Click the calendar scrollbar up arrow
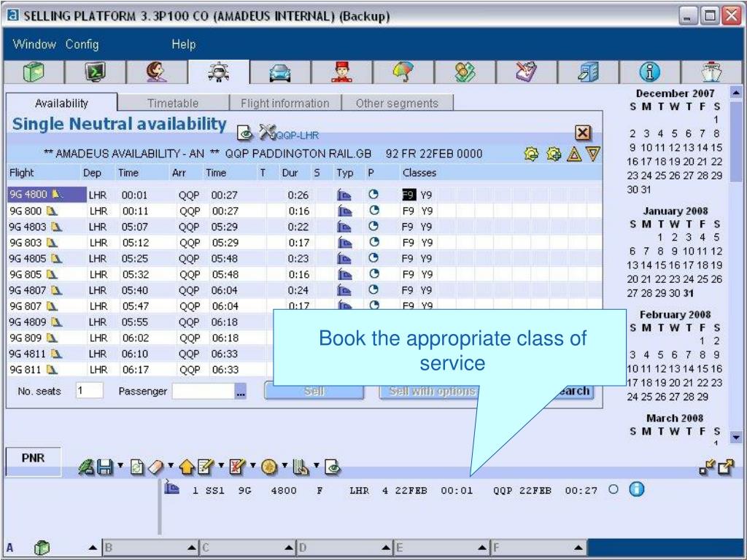Viewport: 747px width, 560px height. click(x=736, y=93)
